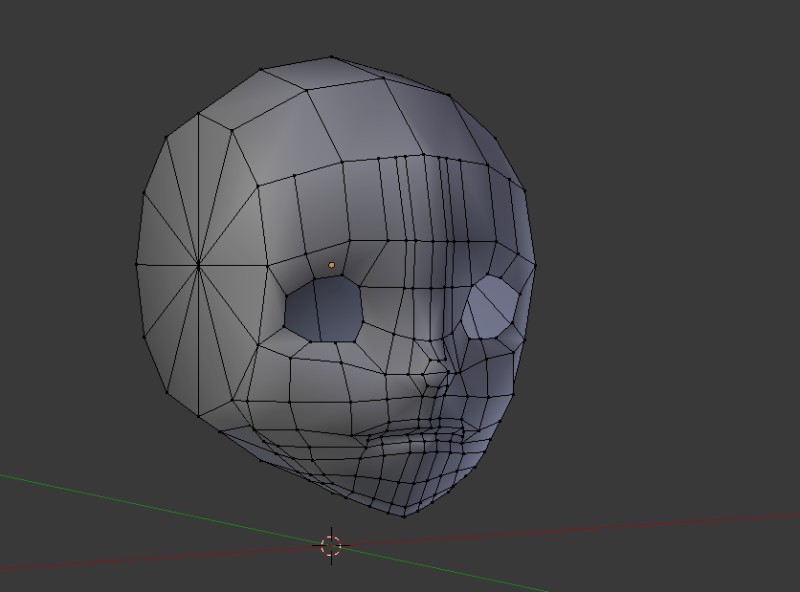Viewport: 800px width, 592px height.
Task: Select the lowest chin tip vertex
Action: click(405, 516)
